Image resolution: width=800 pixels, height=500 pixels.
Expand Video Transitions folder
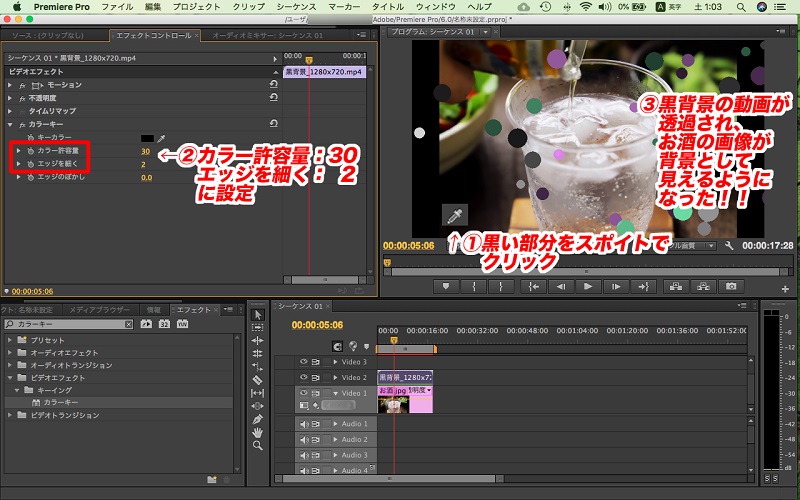10,415
